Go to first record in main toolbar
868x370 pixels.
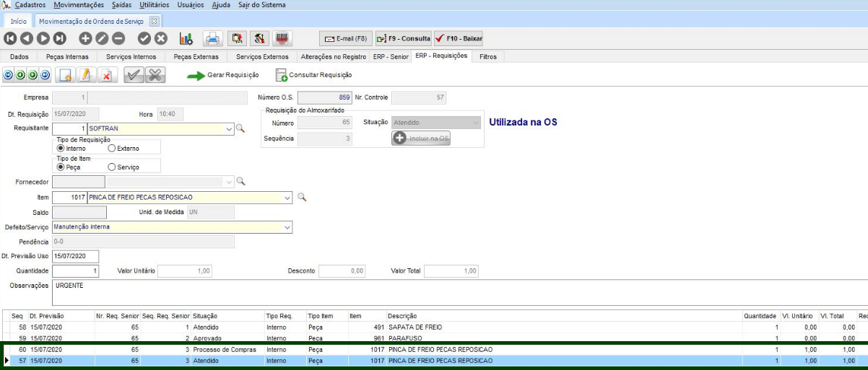pos(11,38)
